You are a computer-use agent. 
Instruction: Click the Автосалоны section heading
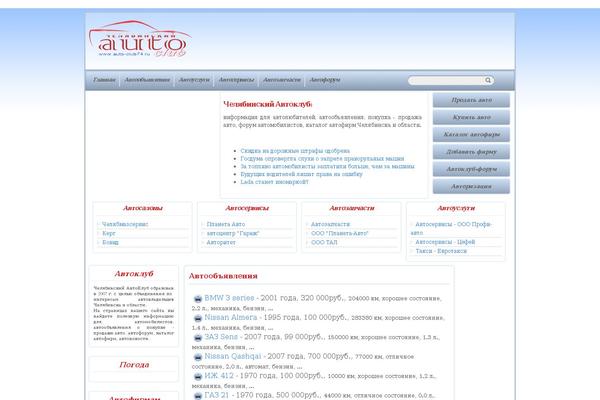pyautogui.click(x=143, y=208)
